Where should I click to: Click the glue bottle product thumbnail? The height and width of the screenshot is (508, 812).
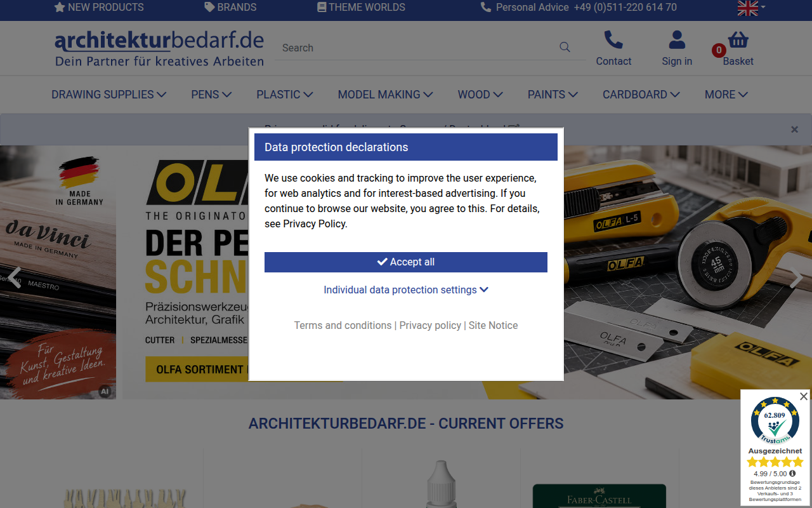(x=441, y=484)
